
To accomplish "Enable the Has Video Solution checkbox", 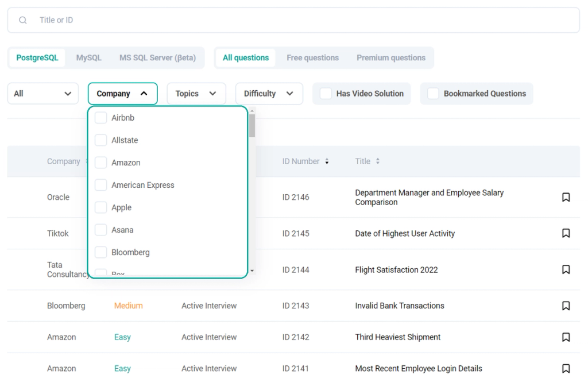I will click(326, 94).
